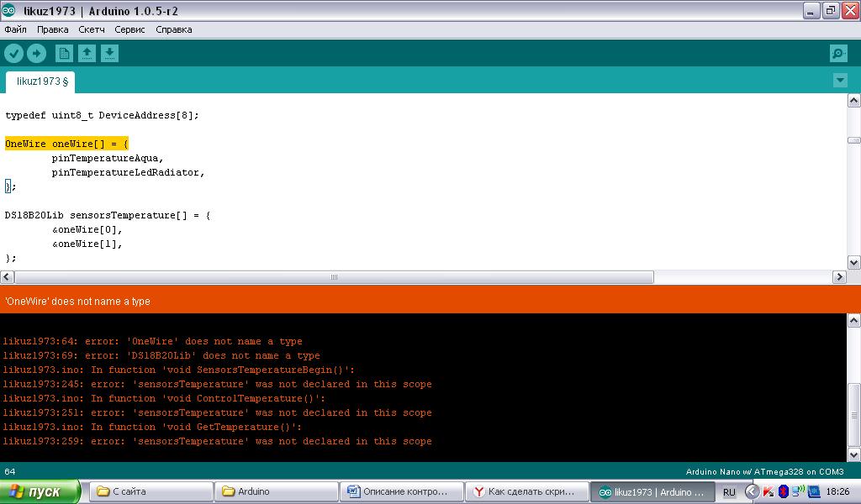
Task: Expand the tab options dropdown arrow
Action: pos(839,81)
